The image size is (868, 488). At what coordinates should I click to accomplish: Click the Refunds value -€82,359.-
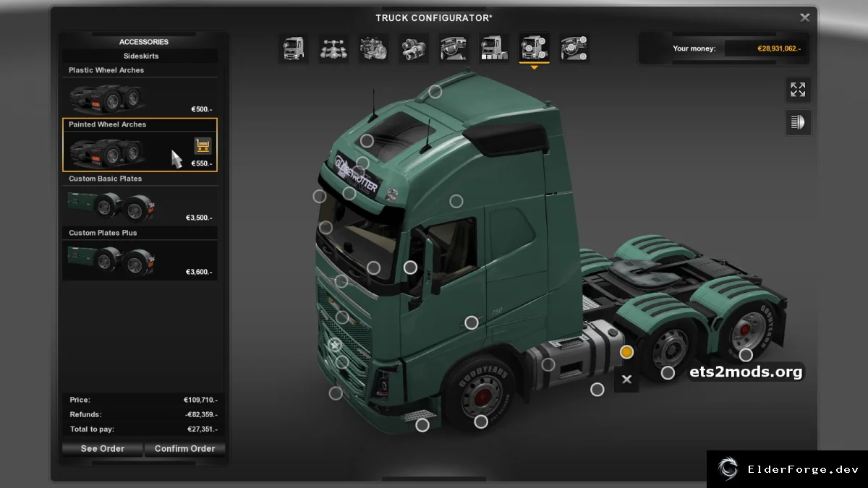click(x=200, y=414)
